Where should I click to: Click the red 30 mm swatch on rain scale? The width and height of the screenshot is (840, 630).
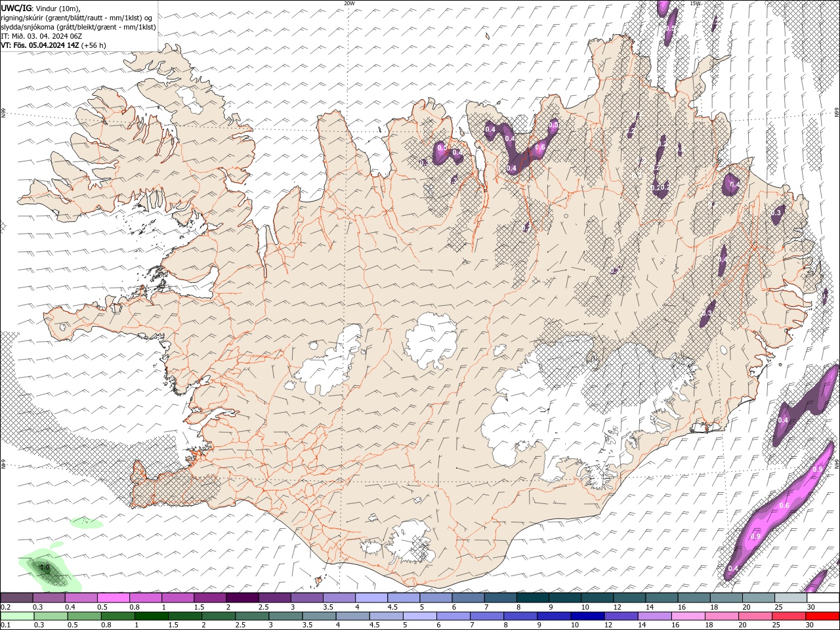[823, 616]
